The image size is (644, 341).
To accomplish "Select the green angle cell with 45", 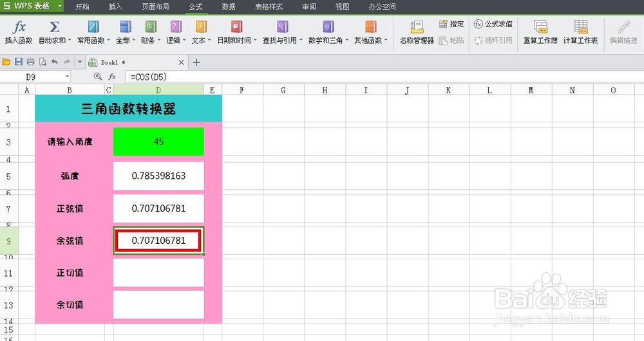I will 158,142.
